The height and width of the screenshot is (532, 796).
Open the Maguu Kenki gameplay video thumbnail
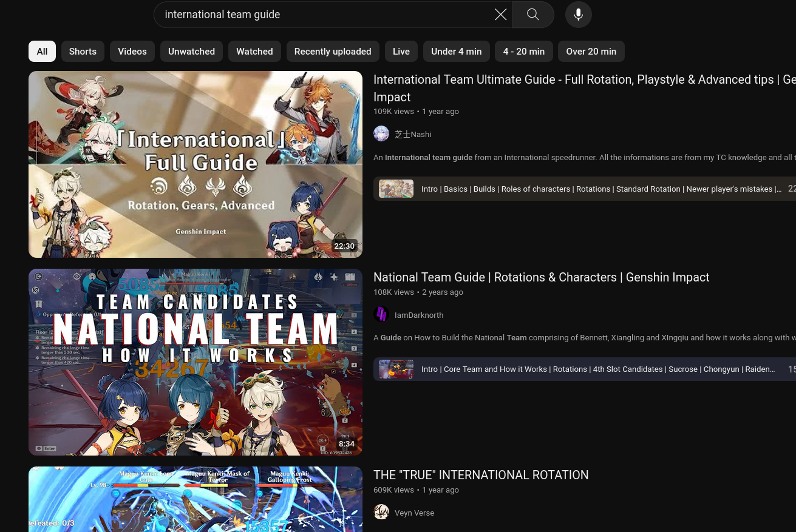click(196, 499)
